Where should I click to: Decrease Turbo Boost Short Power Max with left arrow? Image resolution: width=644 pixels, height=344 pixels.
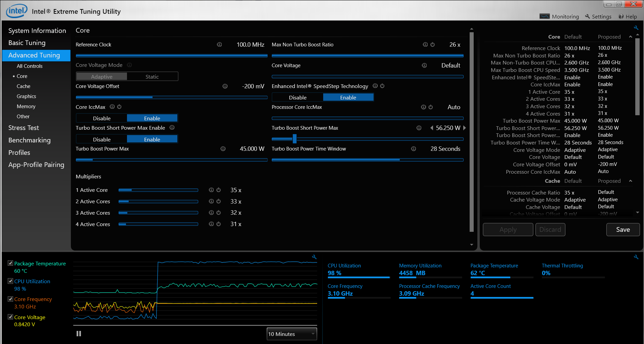coord(432,128)
